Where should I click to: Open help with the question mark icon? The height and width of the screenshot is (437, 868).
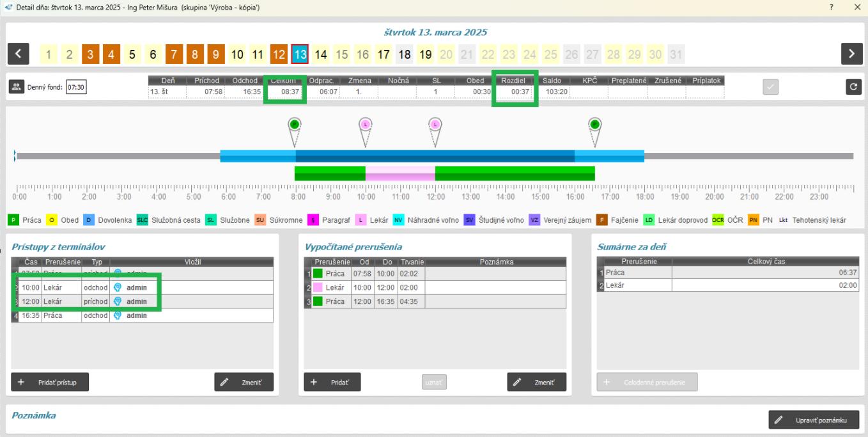tap(832, 6)
